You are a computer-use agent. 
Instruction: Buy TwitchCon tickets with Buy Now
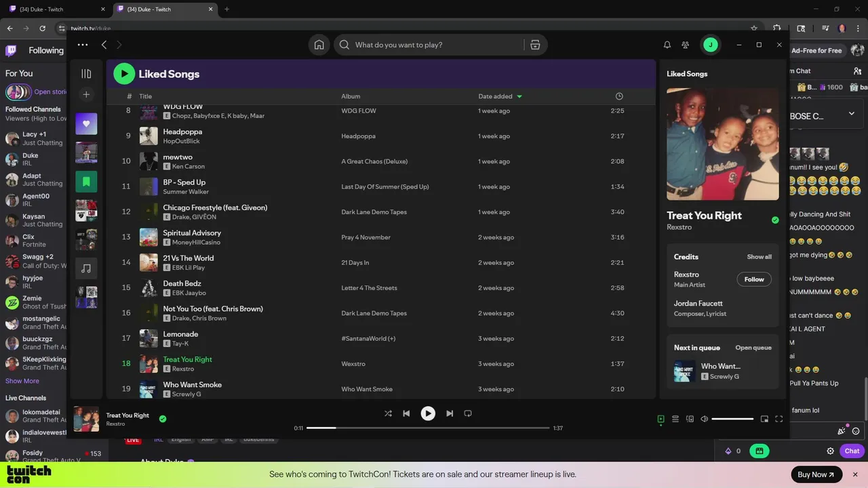(816, 474)
